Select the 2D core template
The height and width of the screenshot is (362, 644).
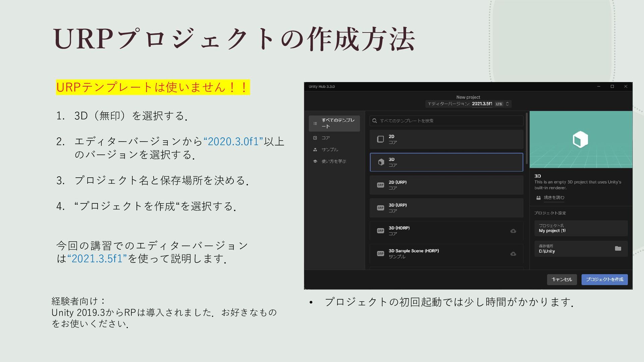tap(446, 139)
